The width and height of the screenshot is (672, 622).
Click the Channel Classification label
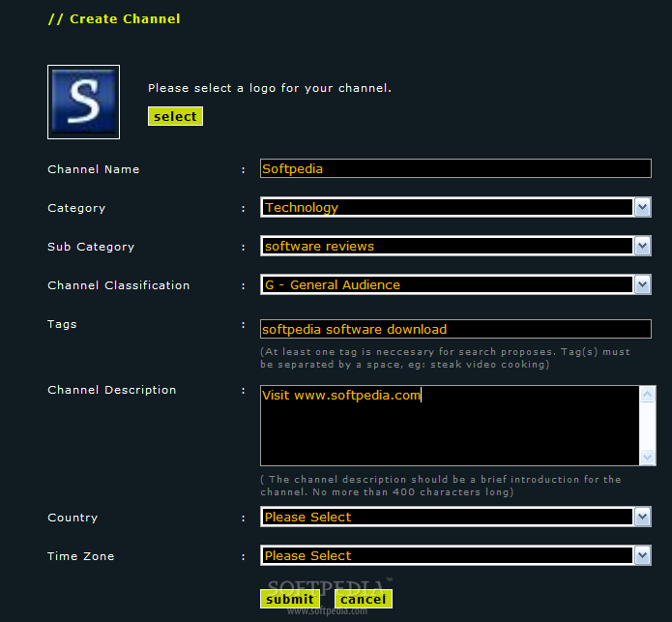pyautogui.click(x=119, y=285)
